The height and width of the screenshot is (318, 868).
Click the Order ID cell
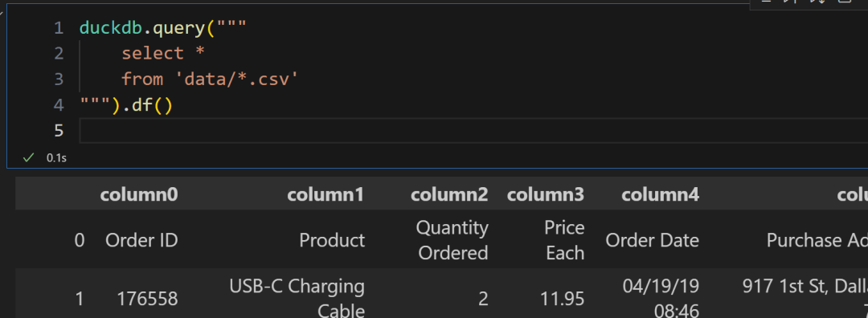(x=141, y=240)
